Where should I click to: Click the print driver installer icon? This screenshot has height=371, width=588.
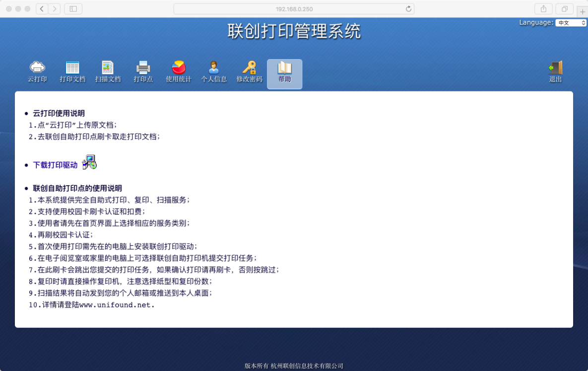coord(89,162)
